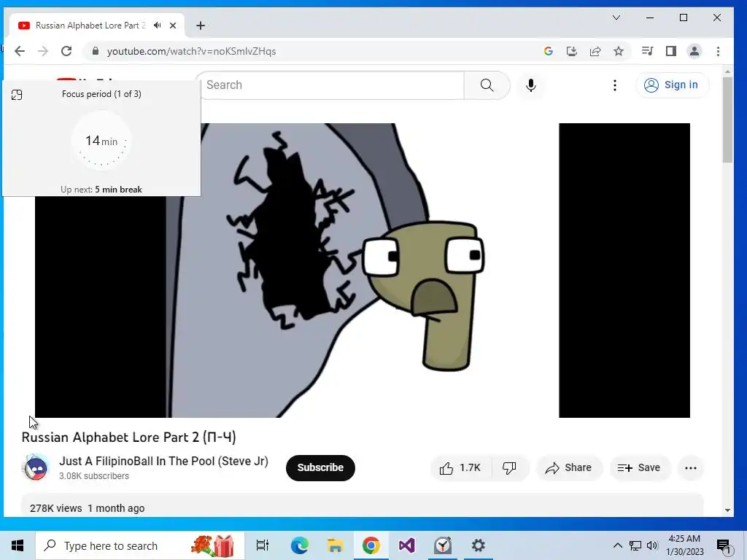Reload the YouTube page
This screenshot has width=747, height=560.
(66, 52)
